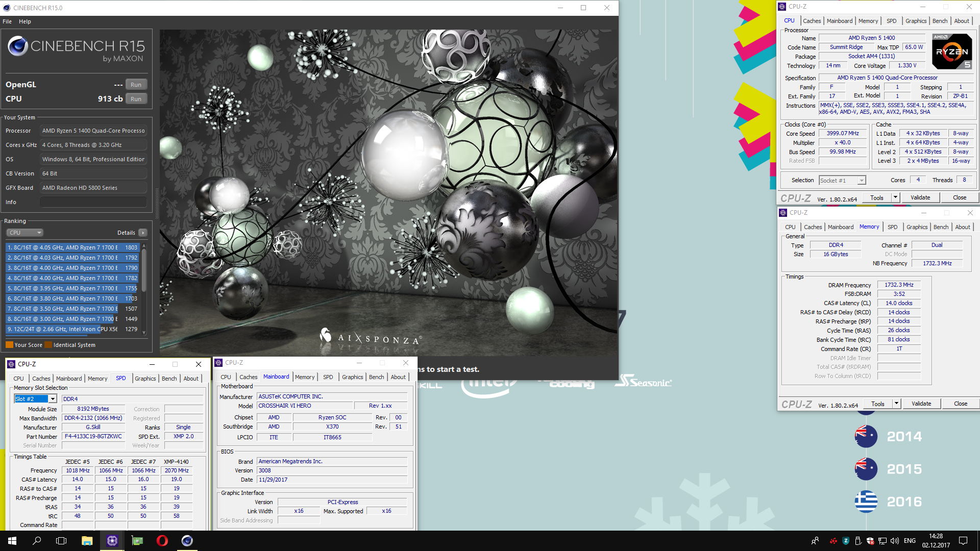Open green graphics card taskbar app
The height and width of the screenshot is (551, 980).
click(137, 541)
